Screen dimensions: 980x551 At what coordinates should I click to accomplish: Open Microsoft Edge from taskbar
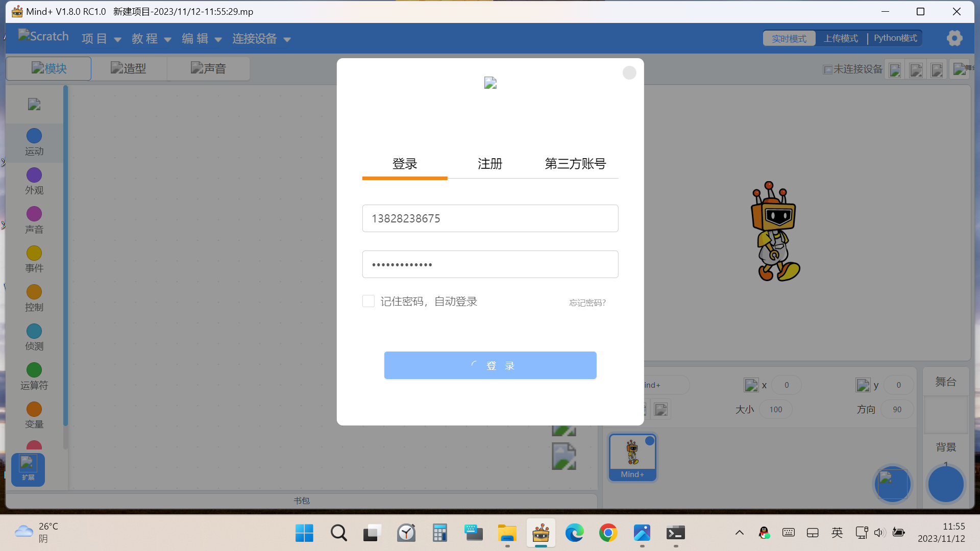tap(574, 533)
